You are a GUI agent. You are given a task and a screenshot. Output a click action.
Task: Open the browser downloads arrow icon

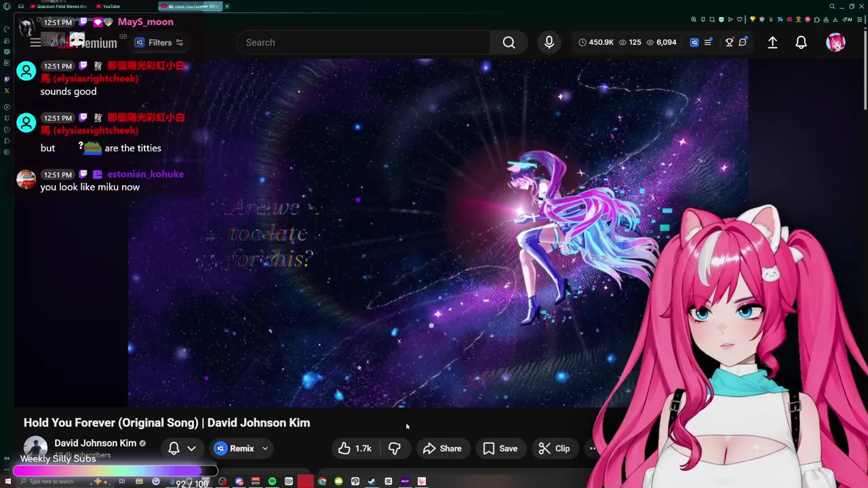pyautogui.click(x=835, y=19)
